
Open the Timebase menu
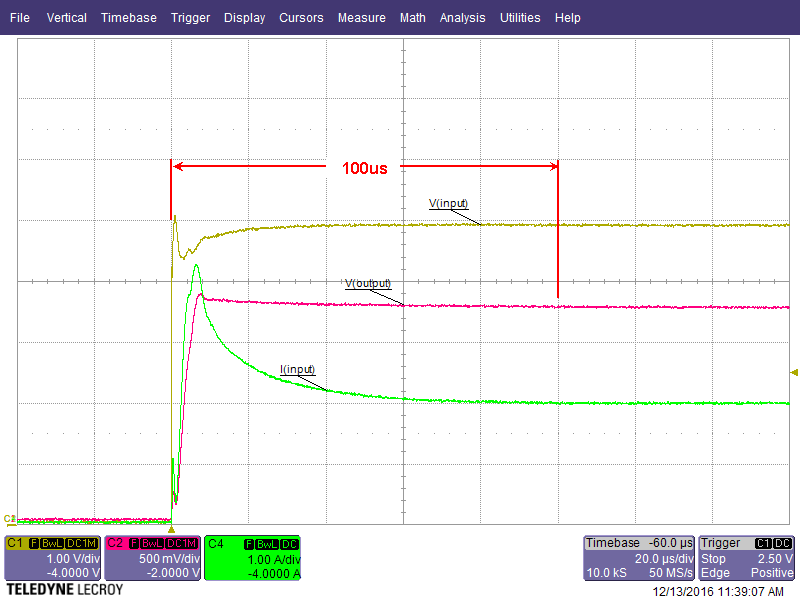tap(129, 18)
